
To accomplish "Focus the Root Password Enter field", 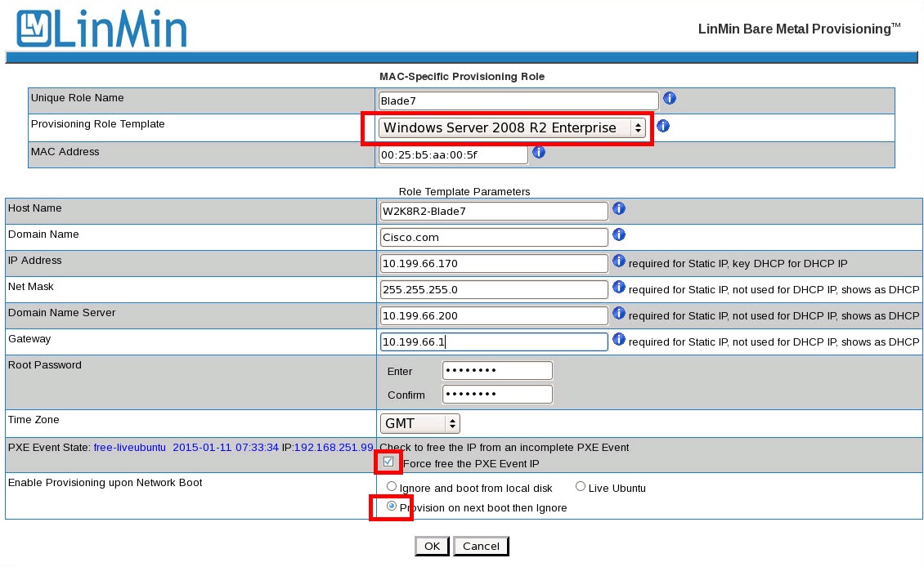I will [497, 370].
